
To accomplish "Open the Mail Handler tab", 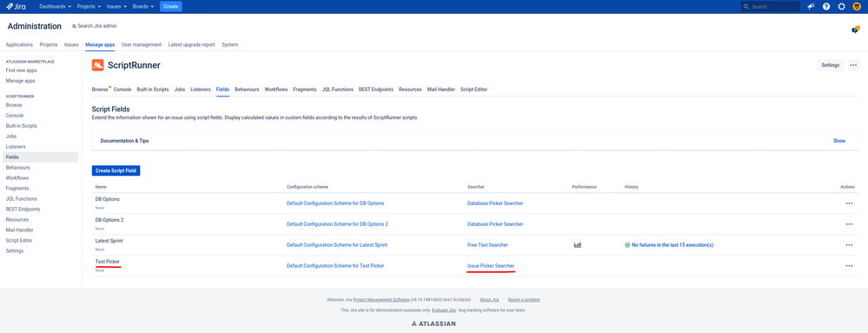I will pyautogui.click(x=441, y=90).
